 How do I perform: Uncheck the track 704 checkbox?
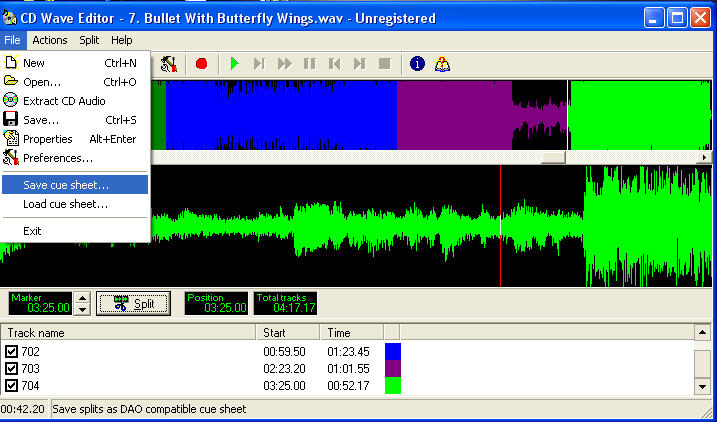tap(11, 386)
